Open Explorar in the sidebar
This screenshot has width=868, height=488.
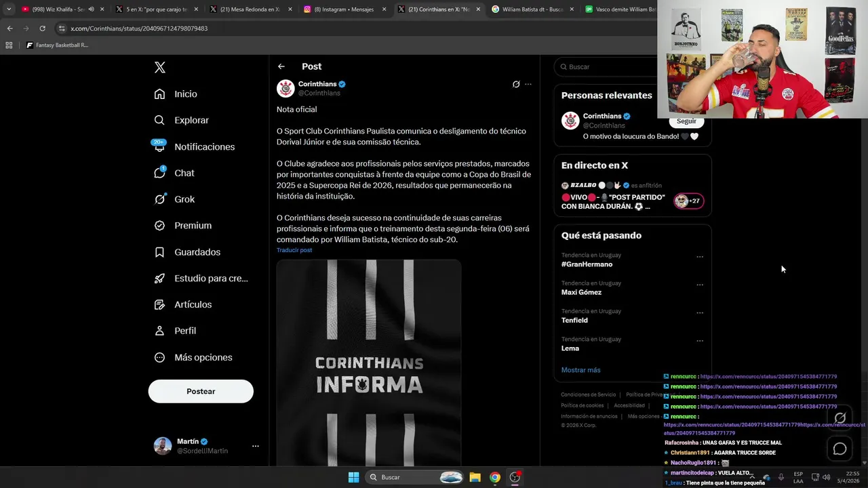(x=182, y=120)
